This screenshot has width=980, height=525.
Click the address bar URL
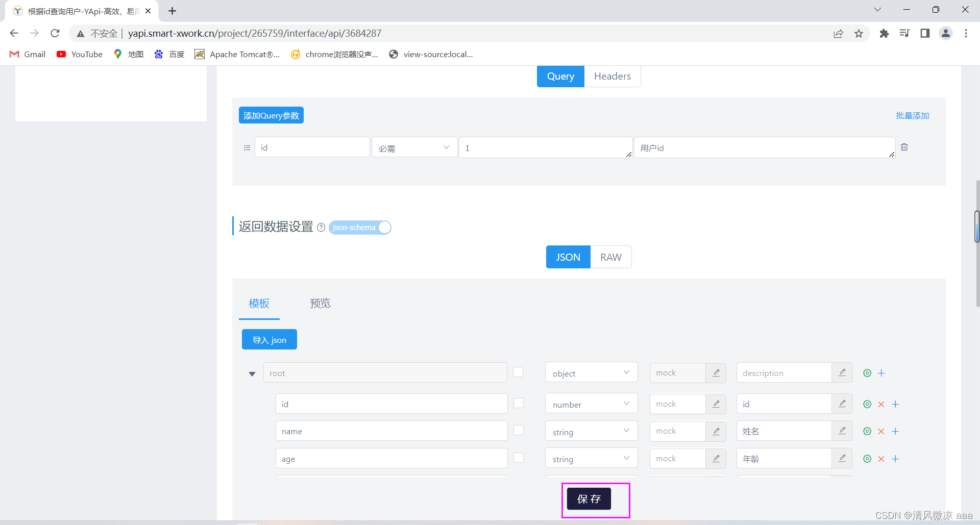pos(255,33)
